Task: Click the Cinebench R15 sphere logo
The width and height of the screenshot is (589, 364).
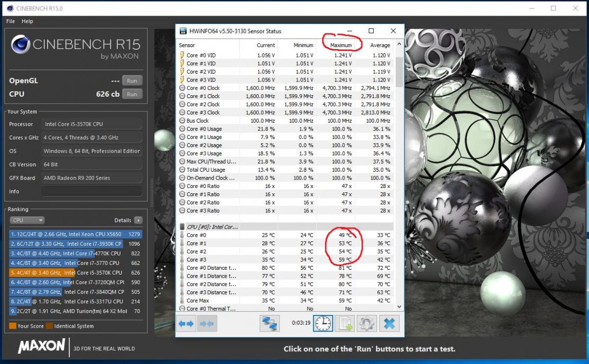Action: 21,45
